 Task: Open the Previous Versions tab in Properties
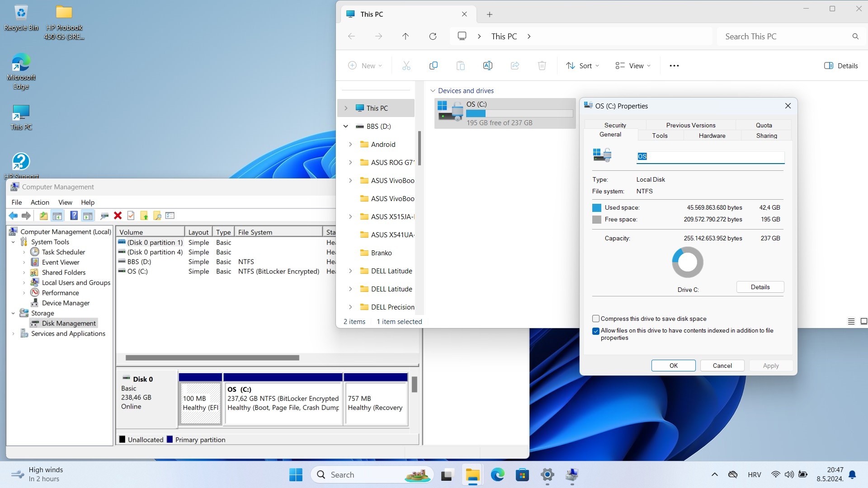[691, 125]
